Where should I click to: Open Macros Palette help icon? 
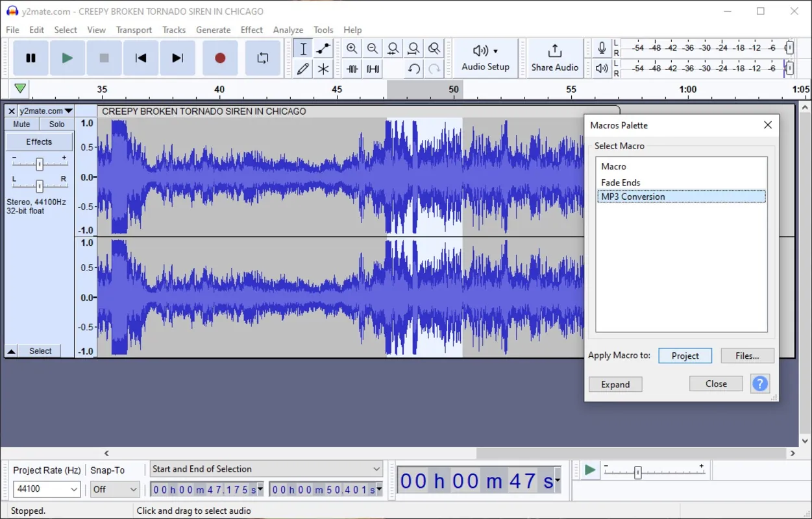tap(759, 383)
